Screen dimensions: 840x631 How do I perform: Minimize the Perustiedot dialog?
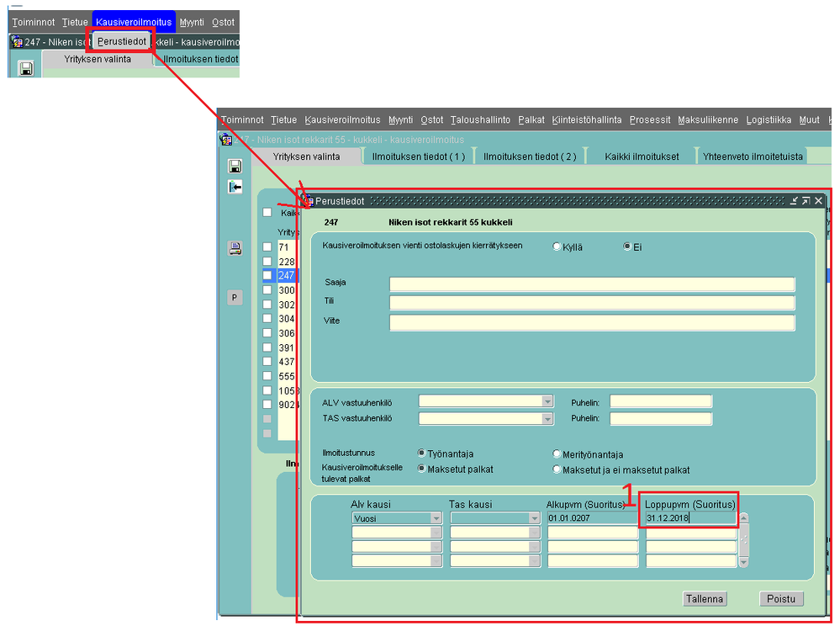point(794,201)
